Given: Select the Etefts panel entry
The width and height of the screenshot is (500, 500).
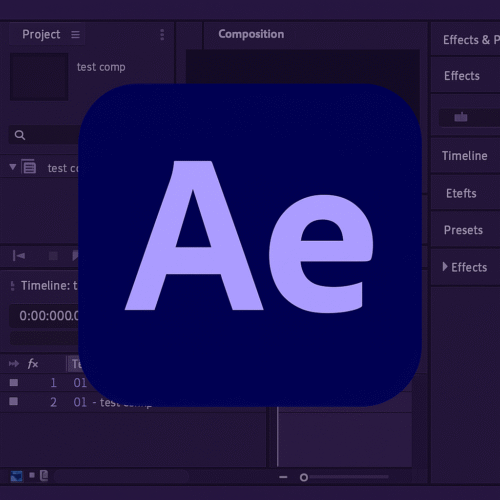Looking at the screenshot, I should point(461,193).
